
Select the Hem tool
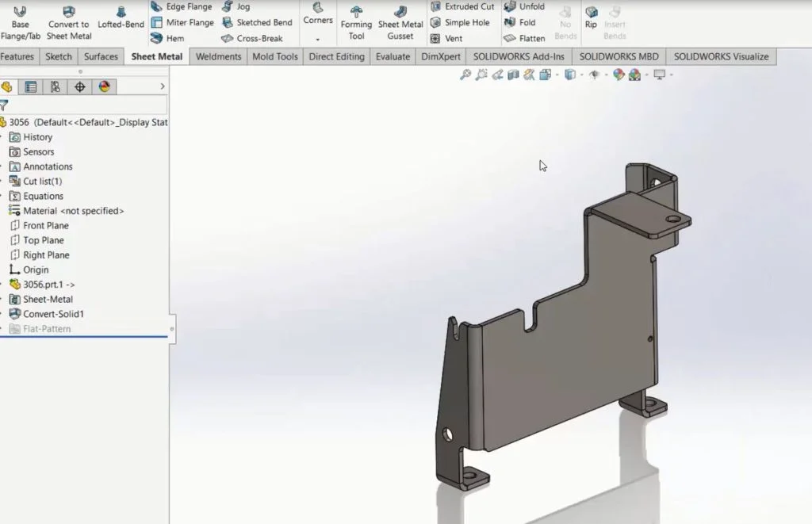coord(175,37)
